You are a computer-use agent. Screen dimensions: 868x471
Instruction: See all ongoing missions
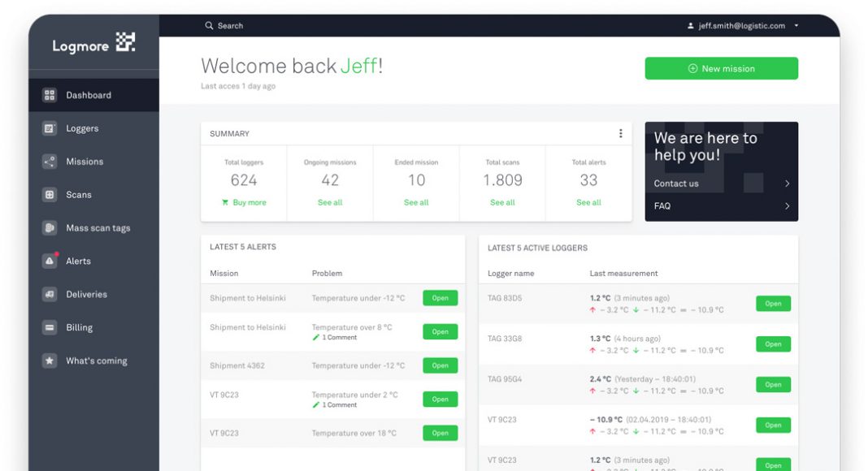coord(330,202)
